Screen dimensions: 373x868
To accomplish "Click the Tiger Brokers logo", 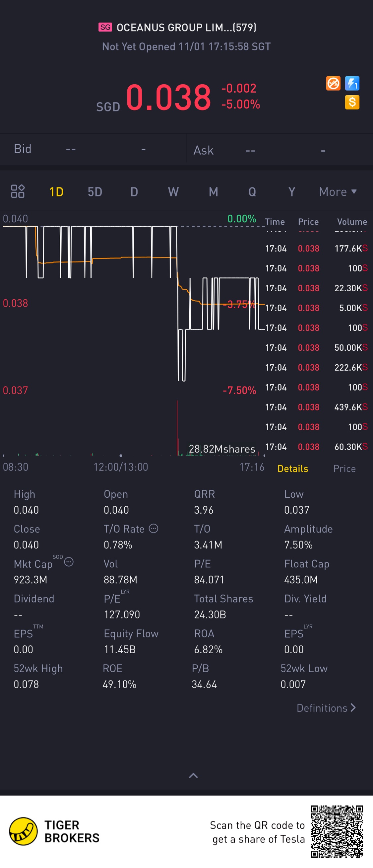I will [23, 831].
